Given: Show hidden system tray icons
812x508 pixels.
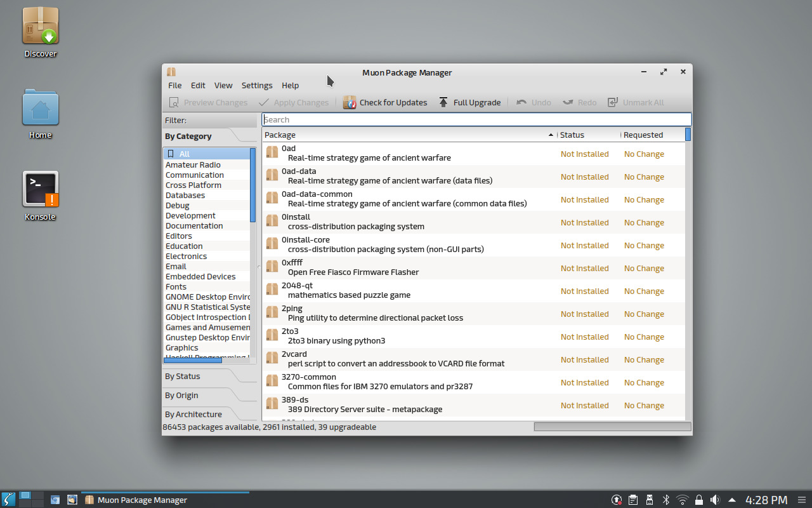Looking at the screenshot, I should [x=732, y=500].
